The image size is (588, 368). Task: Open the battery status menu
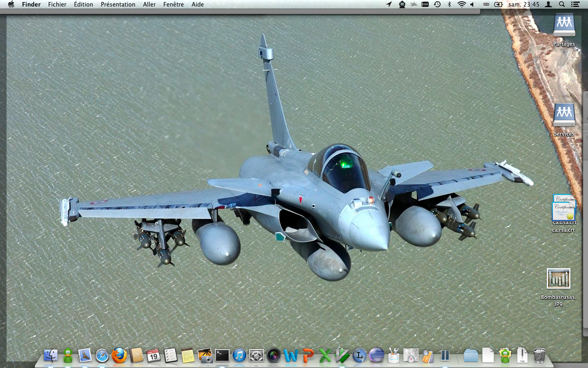499,4
